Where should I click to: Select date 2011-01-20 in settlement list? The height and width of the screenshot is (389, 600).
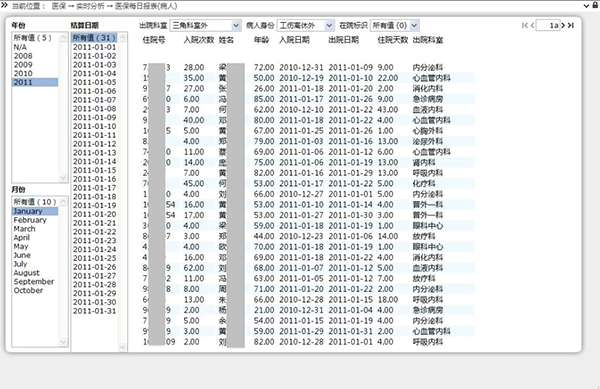[94, 214]
